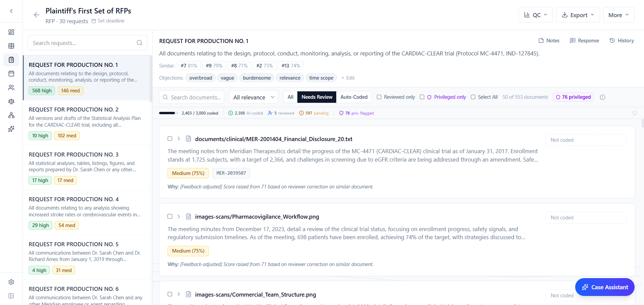This screenshot has height=305, width=644.
Task: Enable the Reviewed only filter
Action: [x=379, y=97]
